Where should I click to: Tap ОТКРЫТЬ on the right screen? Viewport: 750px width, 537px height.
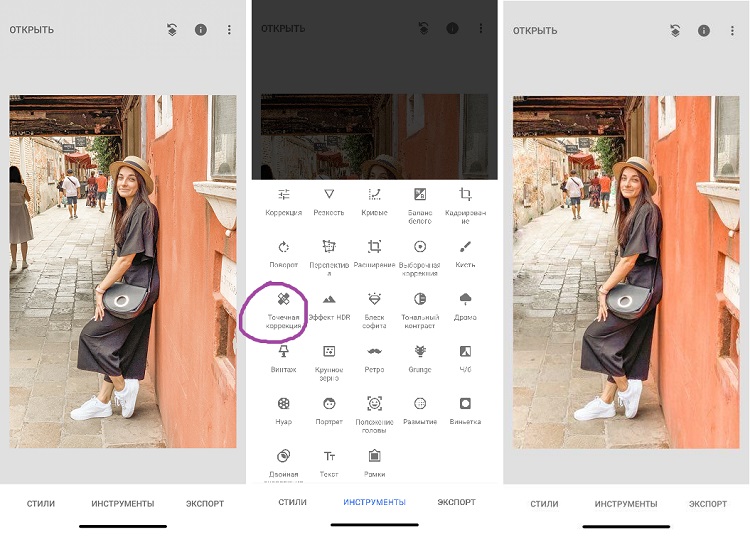coord(535,31)
